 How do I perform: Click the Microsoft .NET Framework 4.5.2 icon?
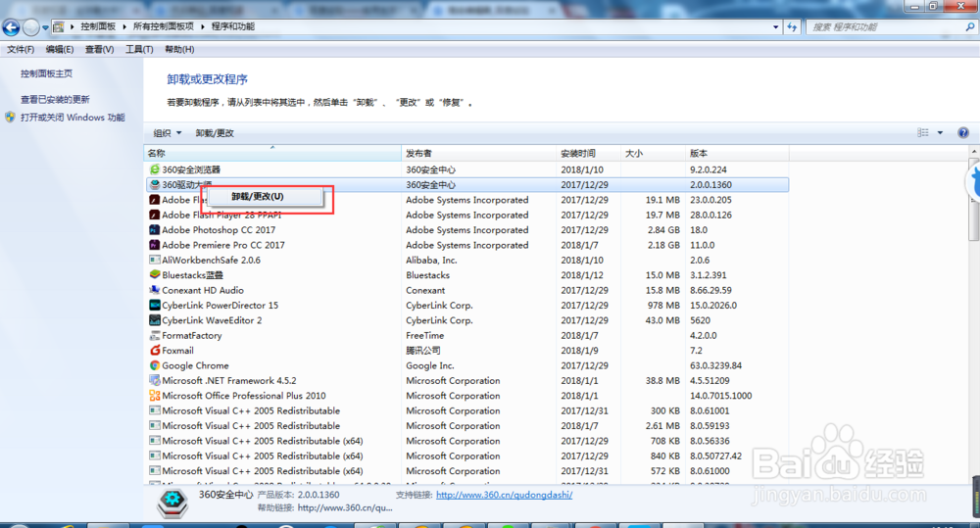(x=155, y=380)
